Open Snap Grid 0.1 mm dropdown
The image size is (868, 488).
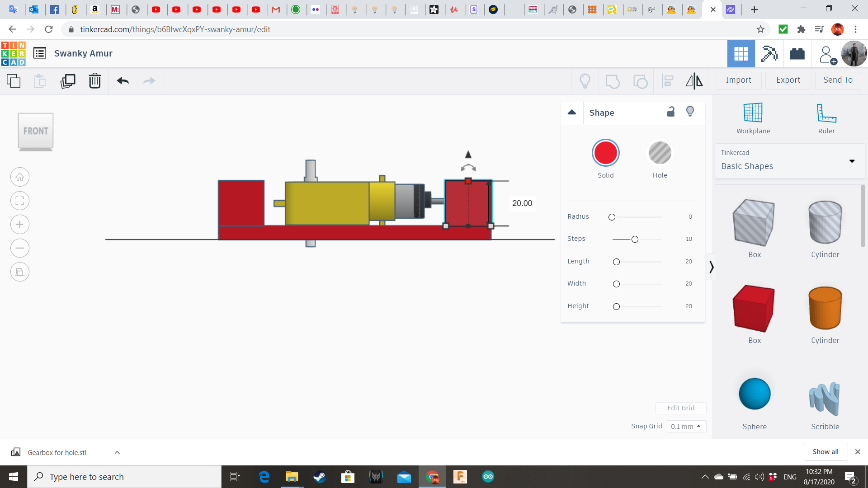(x=685, y=426)
